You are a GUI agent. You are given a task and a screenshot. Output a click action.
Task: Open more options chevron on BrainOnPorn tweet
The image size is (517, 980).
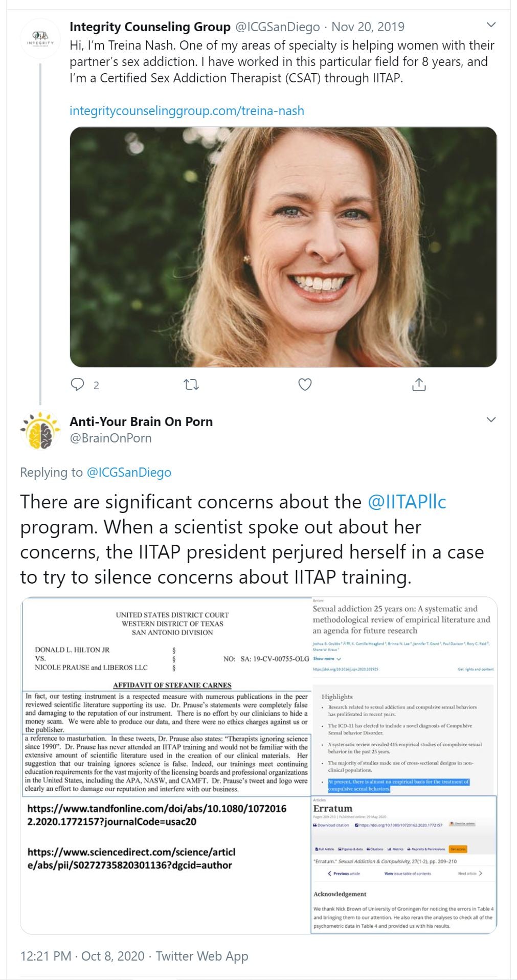491,420
